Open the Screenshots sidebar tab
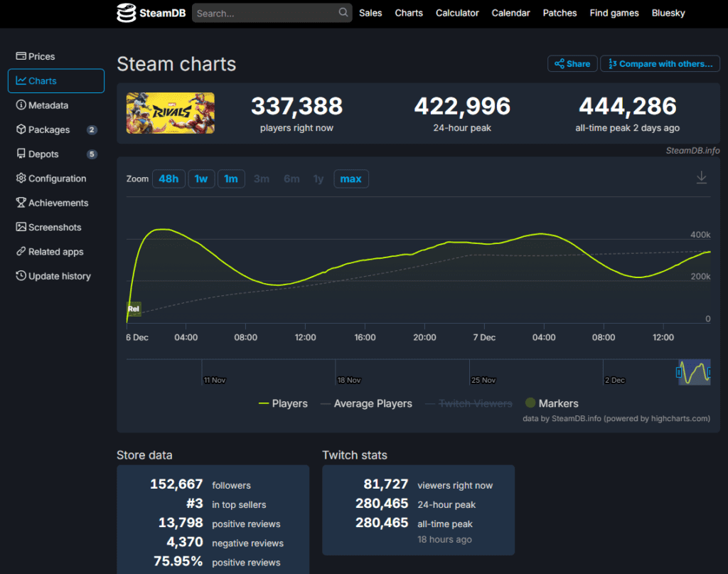This screenshot has width=728, height=574. (56, 227)
